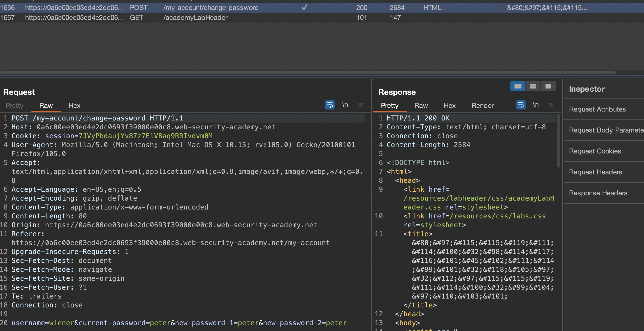Open Request panel hamburger options menu
644x331 pixels.
point(360,105)
